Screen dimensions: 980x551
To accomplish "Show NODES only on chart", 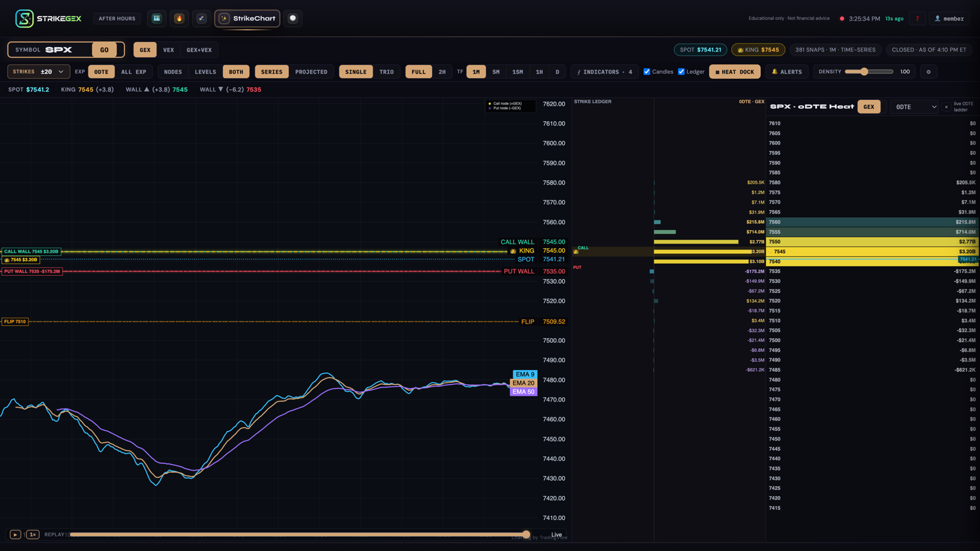I will (x=173, y=72).
